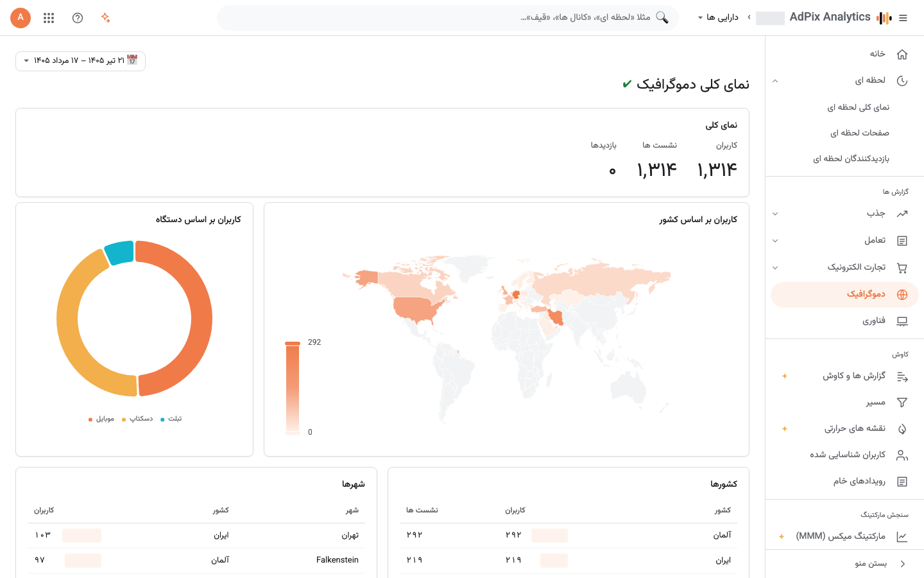Toggle تبلت legend item in device chart
Screen dimensions: 924x578
[171, 419]
